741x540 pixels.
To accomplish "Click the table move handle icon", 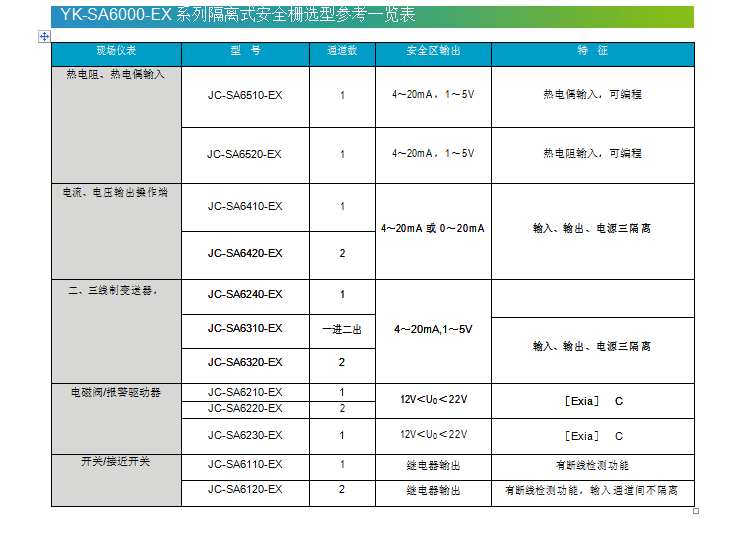I will [x=44, y=36].
